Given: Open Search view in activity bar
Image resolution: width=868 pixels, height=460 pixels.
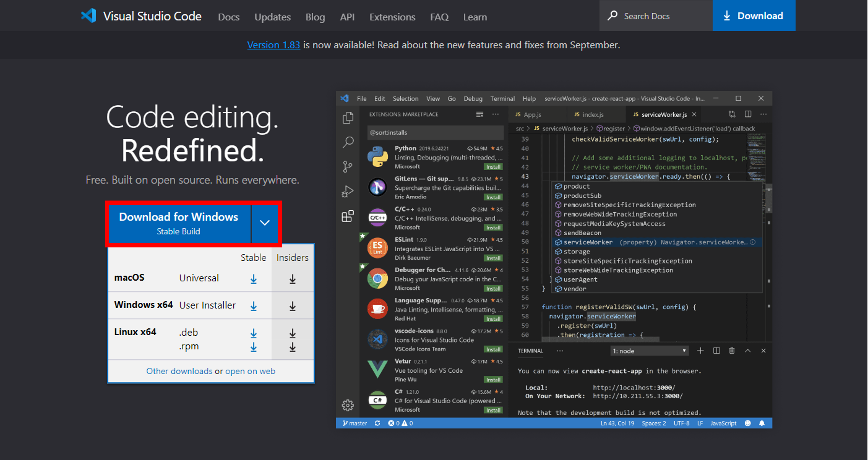Looking at the screenshot, I should point(348,142).
